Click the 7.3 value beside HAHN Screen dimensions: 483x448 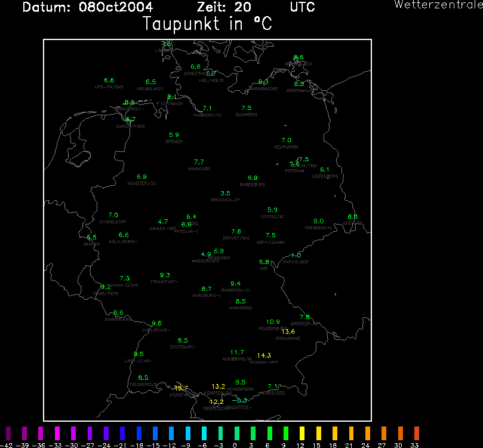pos(125,278)
